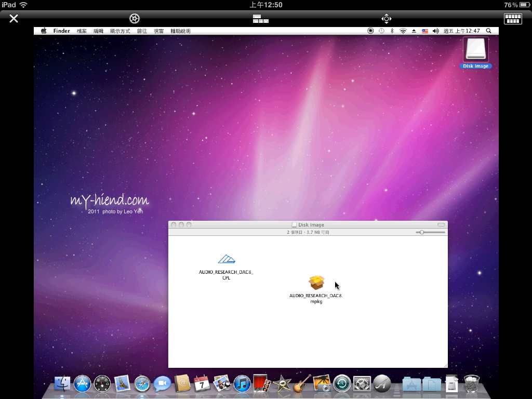Open Mail from the dock

coord(122,384)
